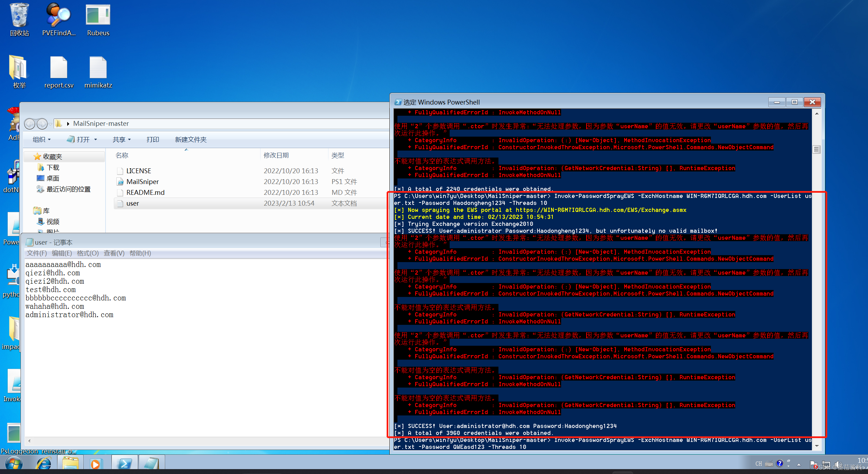Select the LICENSE file in Explorer
868x474 pixels.
coord(139,171)
